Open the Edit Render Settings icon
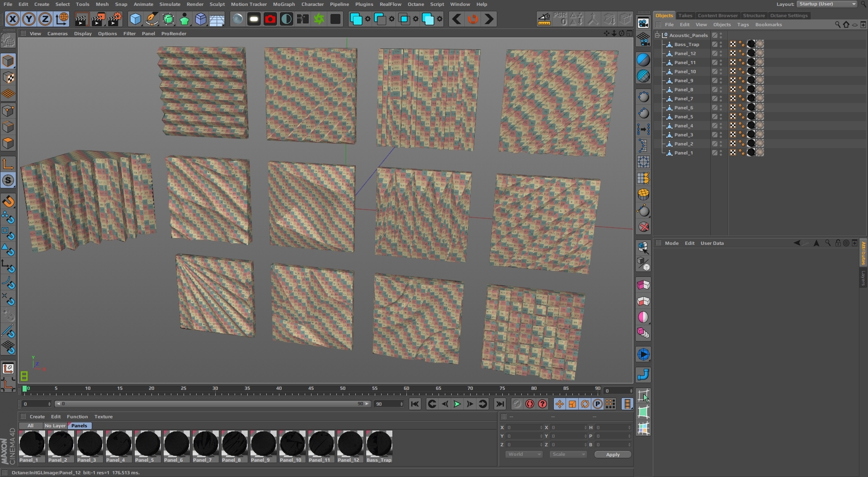This screenshot has height=477, width=868. 115,19
